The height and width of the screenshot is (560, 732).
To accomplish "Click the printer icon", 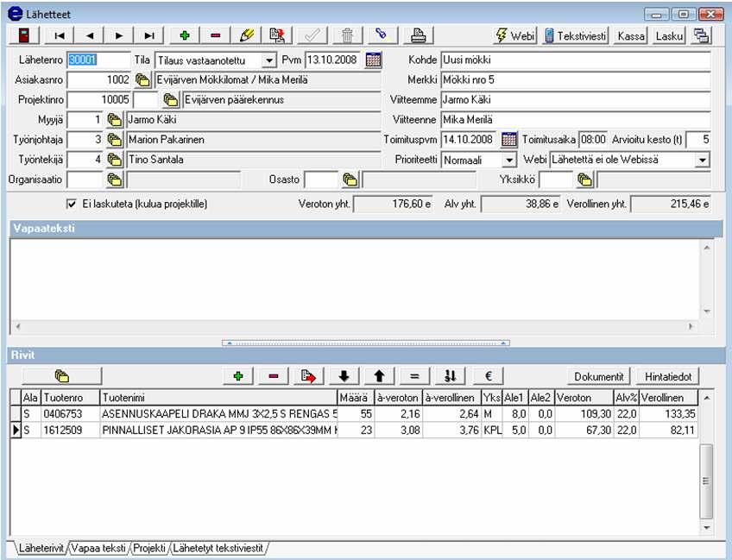I will pos(418,35).
